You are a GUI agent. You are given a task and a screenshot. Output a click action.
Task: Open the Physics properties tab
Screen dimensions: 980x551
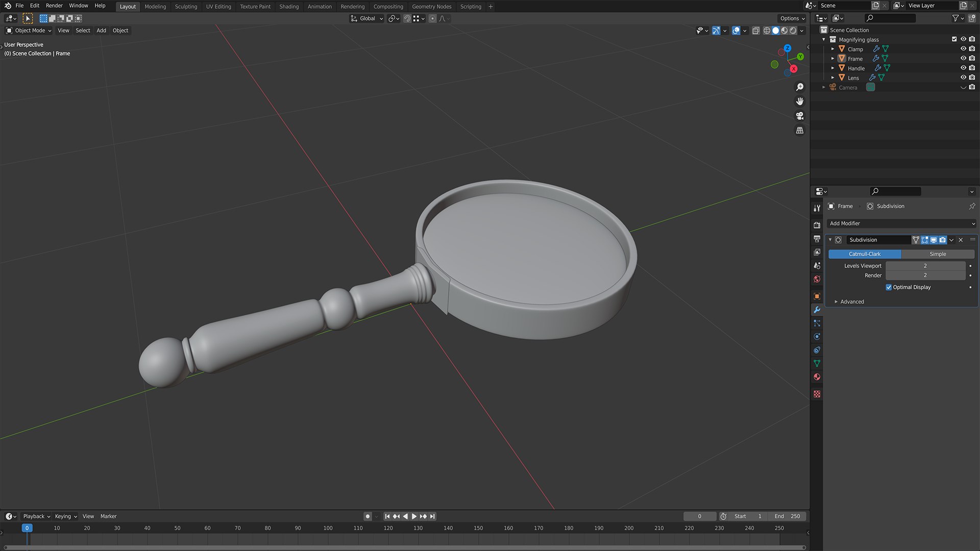[x=817, y=337]
